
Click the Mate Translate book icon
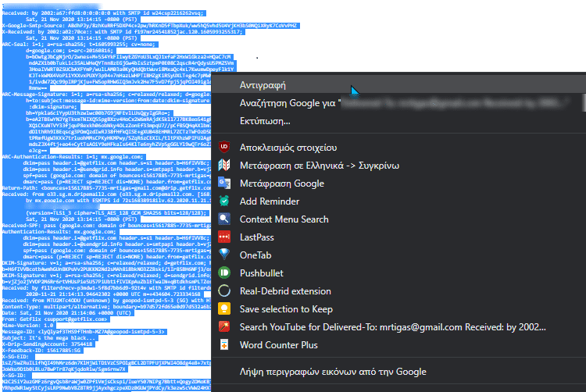pos(224,165)
